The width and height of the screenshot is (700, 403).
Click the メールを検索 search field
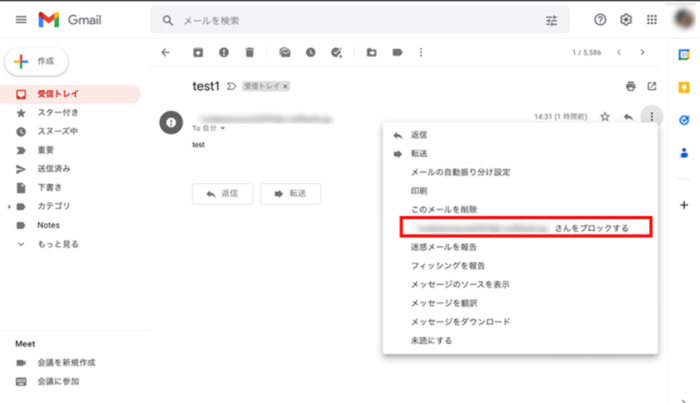click(350, 20)
